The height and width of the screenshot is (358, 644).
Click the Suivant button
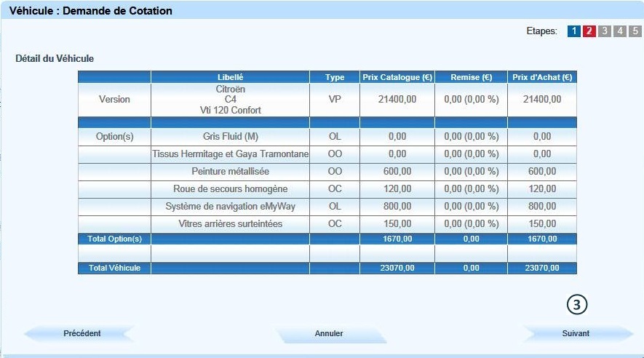[576, 333]
